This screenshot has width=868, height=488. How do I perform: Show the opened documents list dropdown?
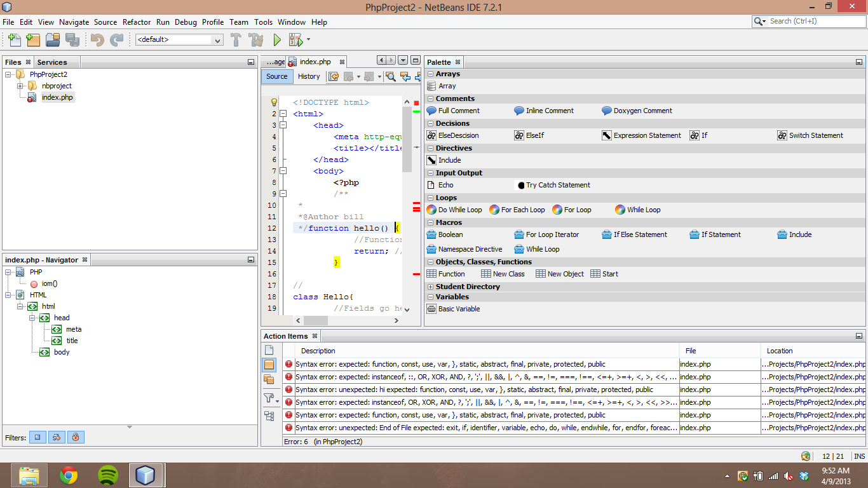click(403, 60)
